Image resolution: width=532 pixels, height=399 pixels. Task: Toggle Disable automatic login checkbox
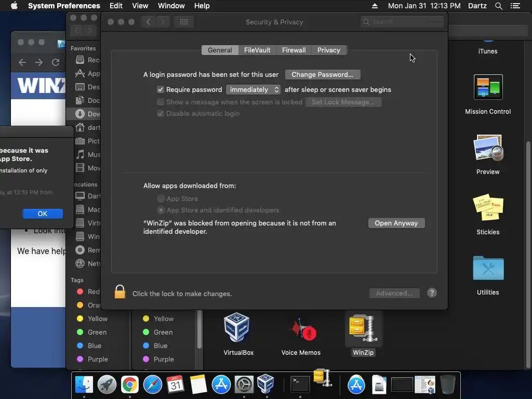161,113
